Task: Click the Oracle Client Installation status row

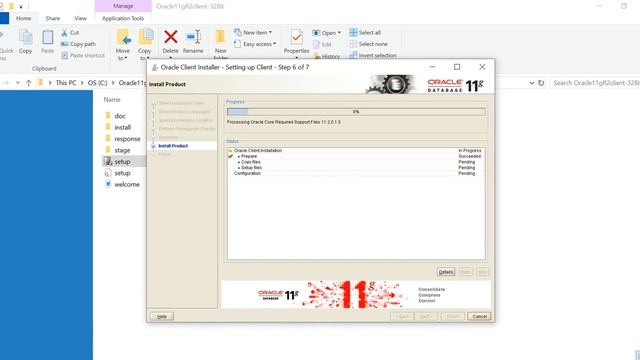Action: pyautogui.click(x=356, y=151)
